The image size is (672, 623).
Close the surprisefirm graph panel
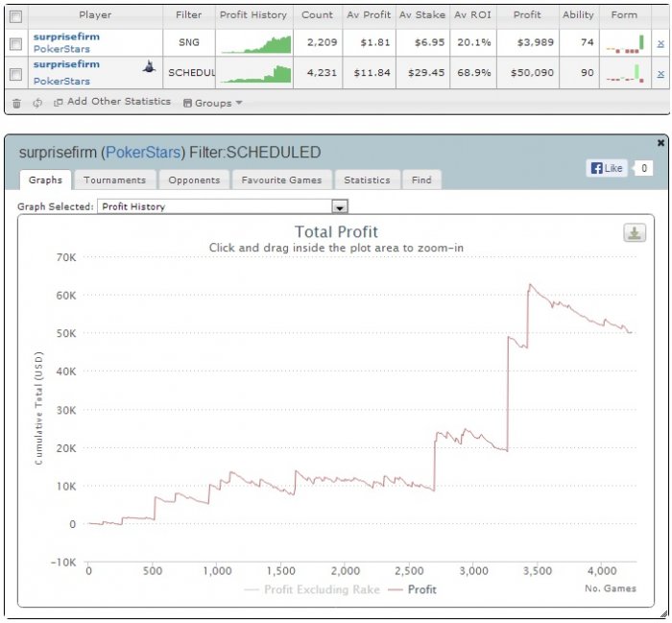coord(660,143)
